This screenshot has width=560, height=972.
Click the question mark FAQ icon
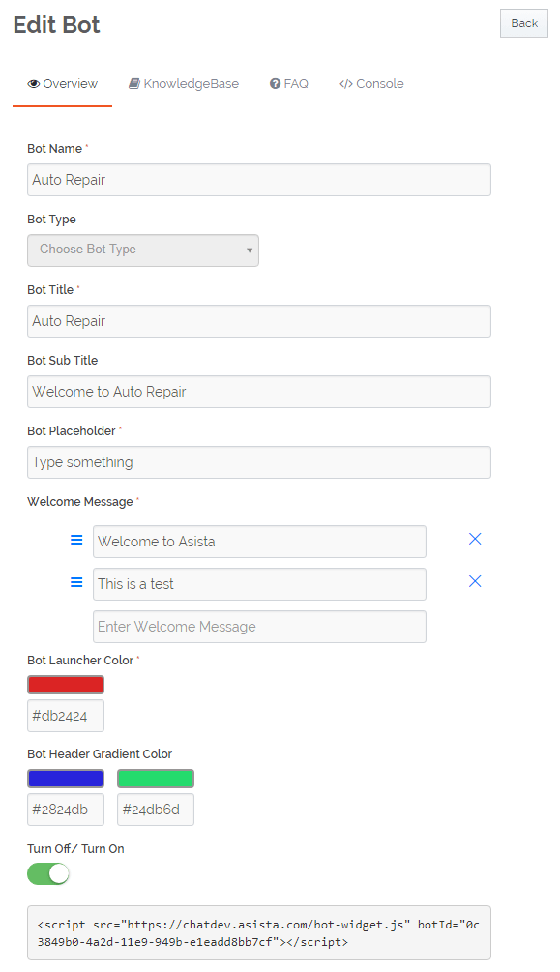coord(276,84)
